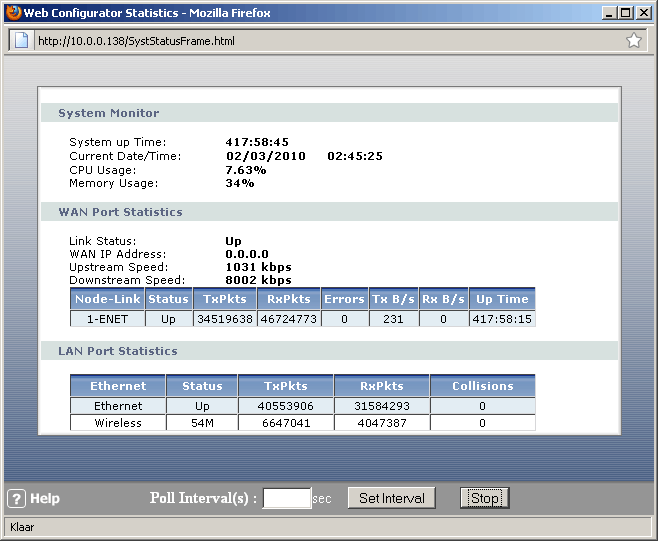Screen dimensions: 658x541
Task: Click the Errors column header
Action: (x=344, y=299)
